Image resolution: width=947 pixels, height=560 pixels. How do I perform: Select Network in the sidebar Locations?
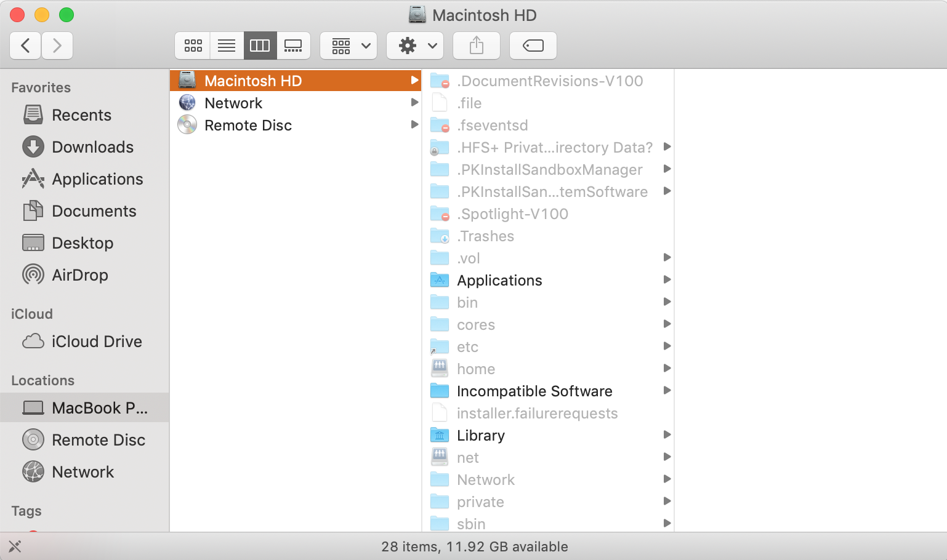[x=85, y=472]
